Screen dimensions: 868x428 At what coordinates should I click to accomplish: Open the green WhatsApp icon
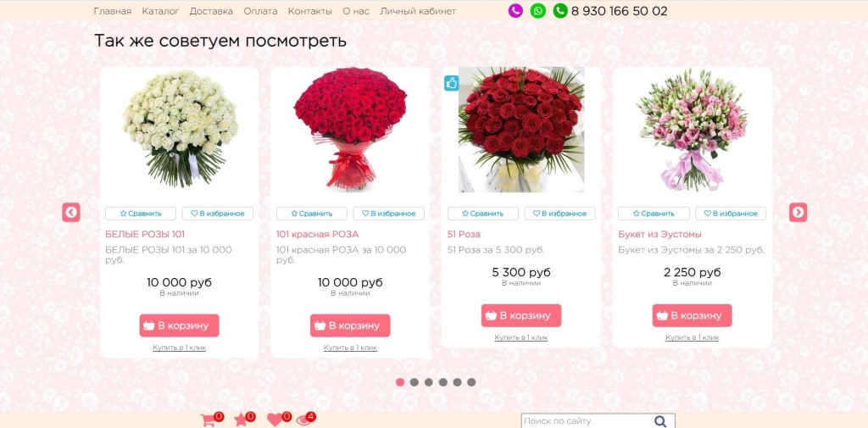point(537,11)
